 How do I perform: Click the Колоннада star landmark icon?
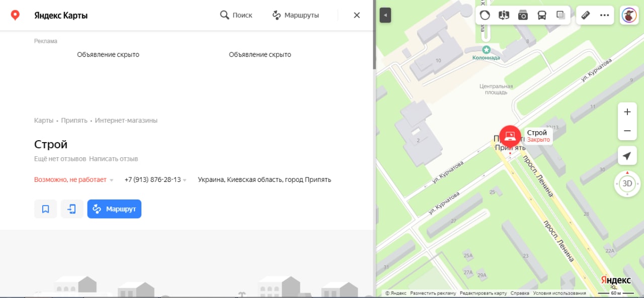coord(486,50)
